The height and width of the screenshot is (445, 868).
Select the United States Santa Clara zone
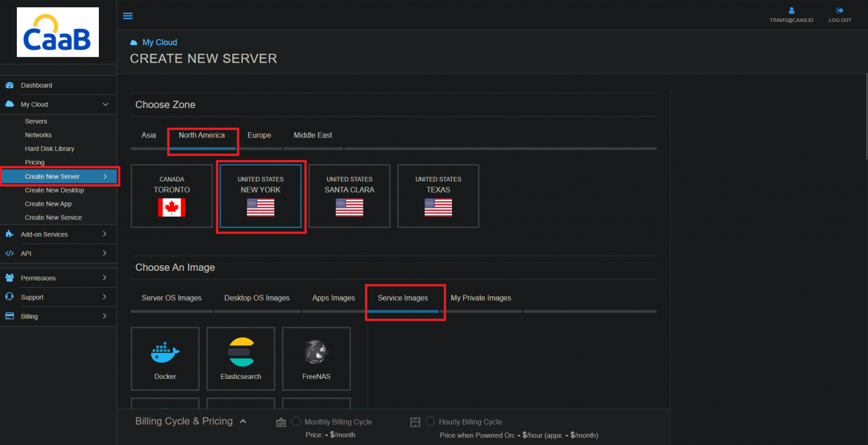349,196
